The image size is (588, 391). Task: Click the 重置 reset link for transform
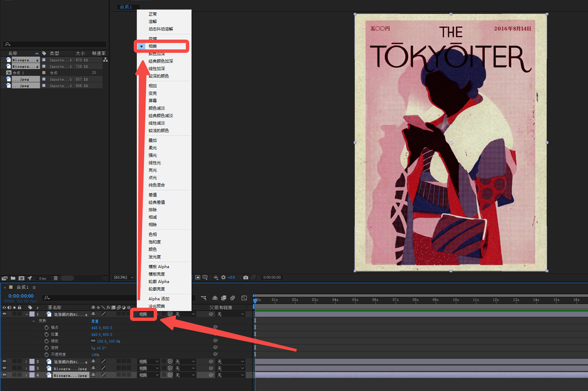(95, 321)
